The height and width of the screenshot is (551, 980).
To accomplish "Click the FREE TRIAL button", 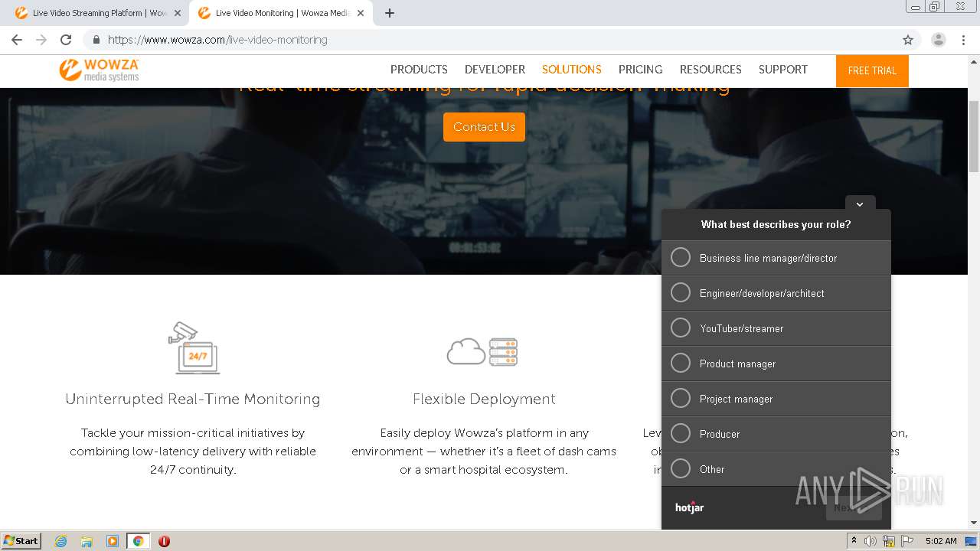I will coord(872,70).
